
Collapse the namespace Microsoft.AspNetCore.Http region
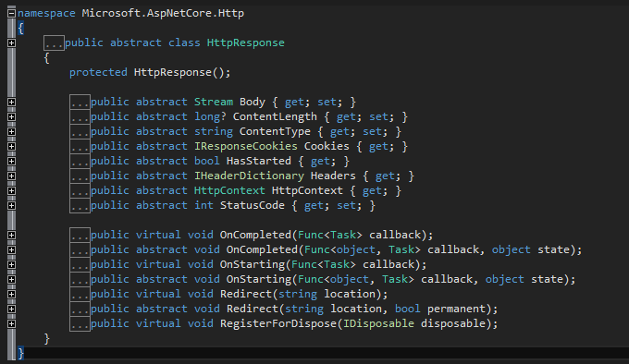point(12,13)
